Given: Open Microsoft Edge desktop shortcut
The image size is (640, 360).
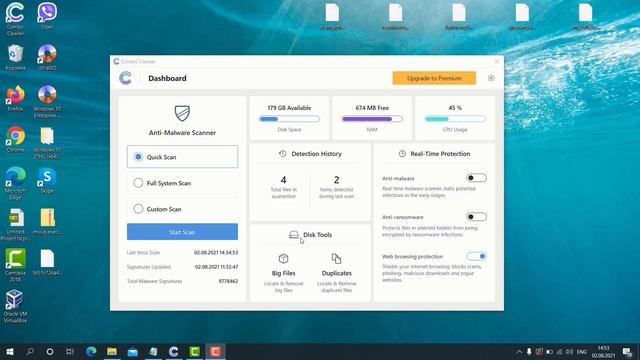Looking at the screenshot, I should tap(15, 184).
